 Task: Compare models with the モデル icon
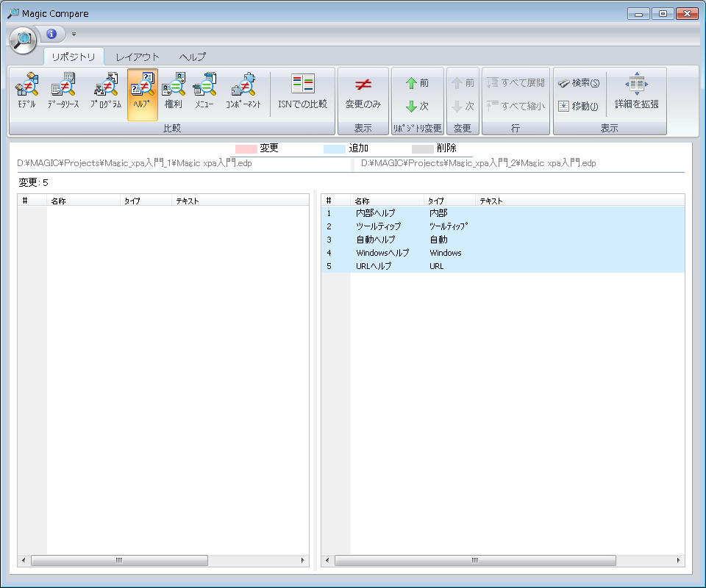click(27, 91)
